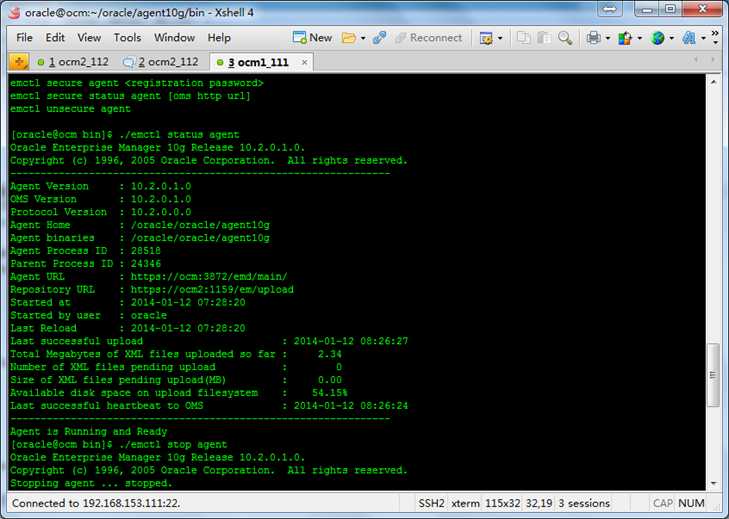
Task: Expand the Print dropdown arrow
Action: coord(608,38)
